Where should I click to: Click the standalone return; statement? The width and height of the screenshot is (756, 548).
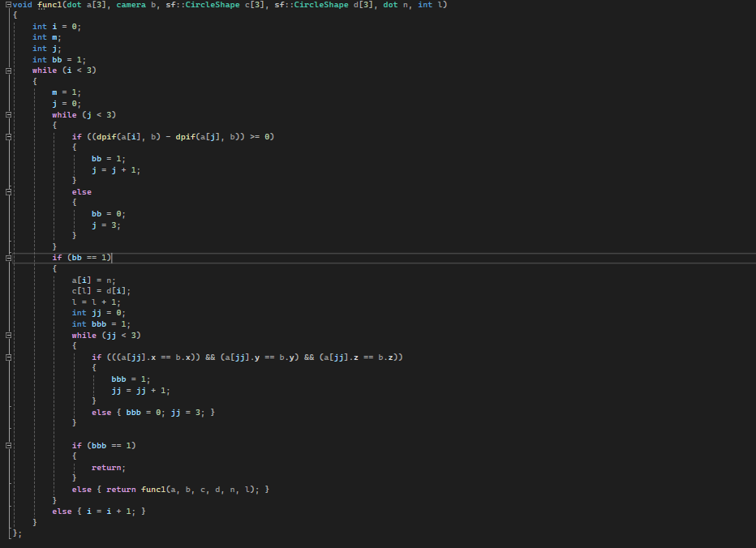tap(109, 468)
